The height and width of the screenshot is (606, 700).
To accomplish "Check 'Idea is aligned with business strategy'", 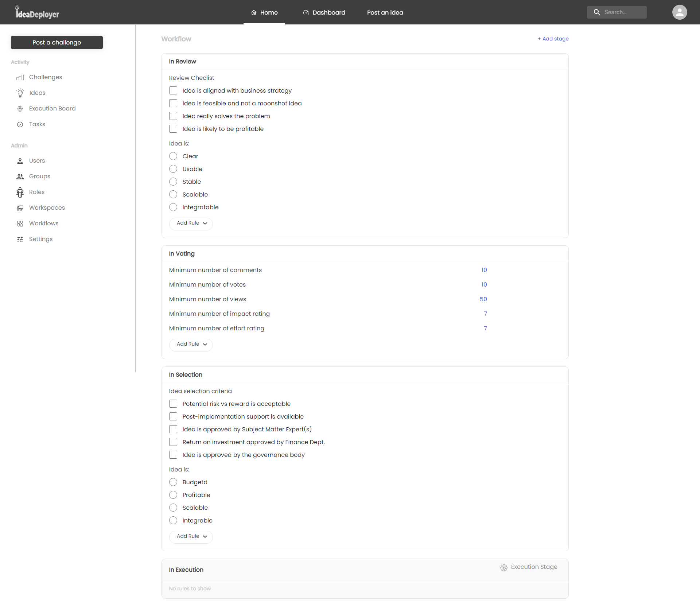I will pos(173,90).
